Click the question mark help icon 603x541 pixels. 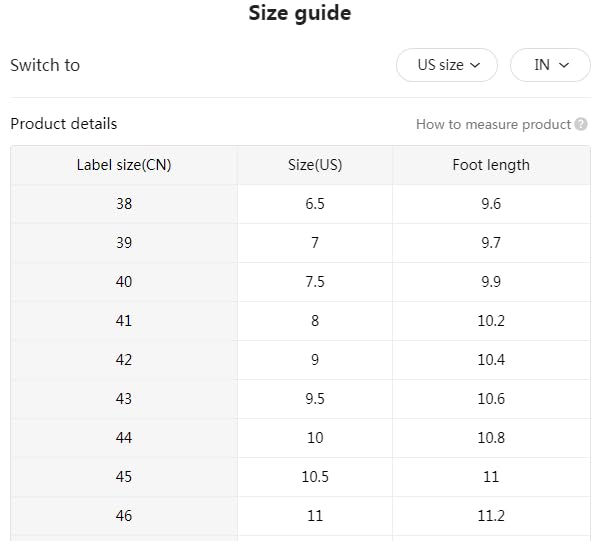tap(581, 125)
